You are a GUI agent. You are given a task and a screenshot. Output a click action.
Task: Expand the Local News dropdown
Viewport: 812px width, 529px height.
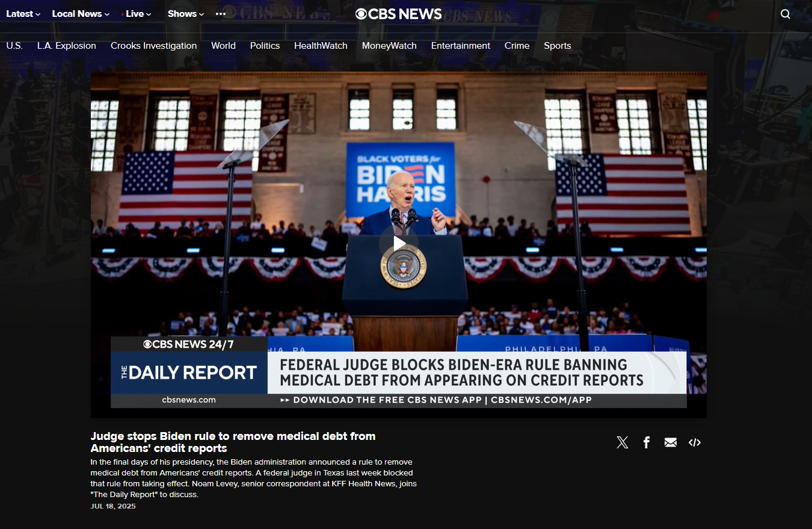(x=81, y=14)
